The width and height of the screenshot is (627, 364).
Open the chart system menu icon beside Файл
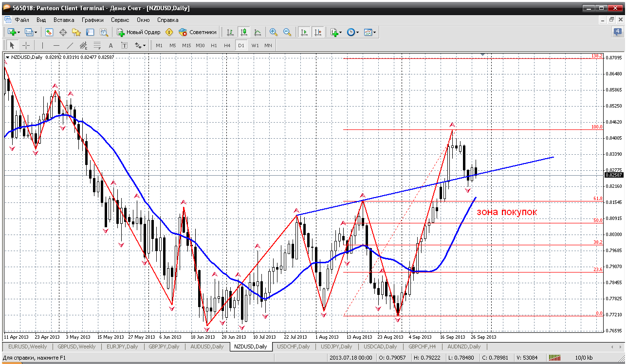tap(7, 20)
